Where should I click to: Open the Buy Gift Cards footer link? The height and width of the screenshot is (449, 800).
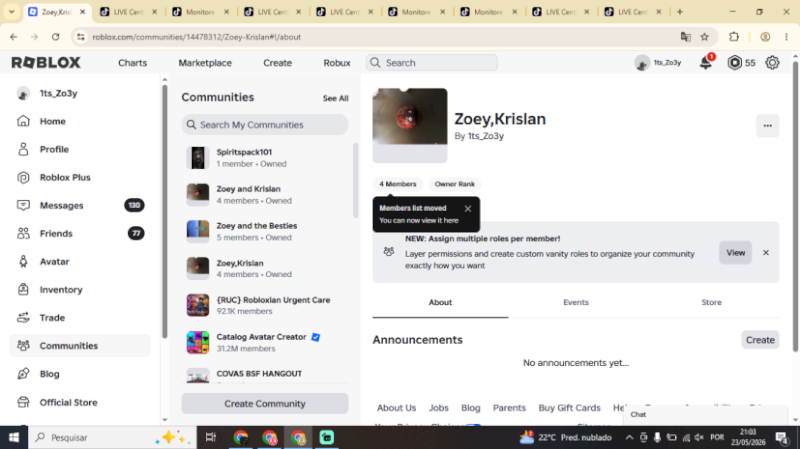[569, 408]
